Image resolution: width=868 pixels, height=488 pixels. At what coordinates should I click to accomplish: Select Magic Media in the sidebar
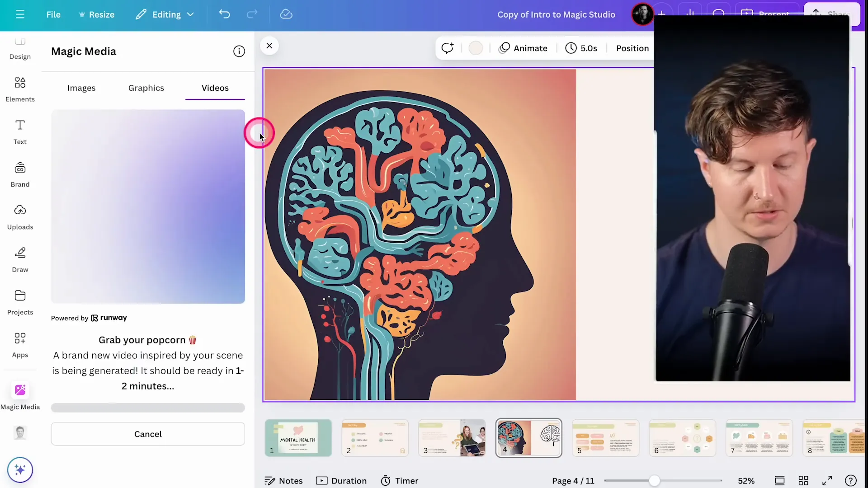tap(20, 396)
